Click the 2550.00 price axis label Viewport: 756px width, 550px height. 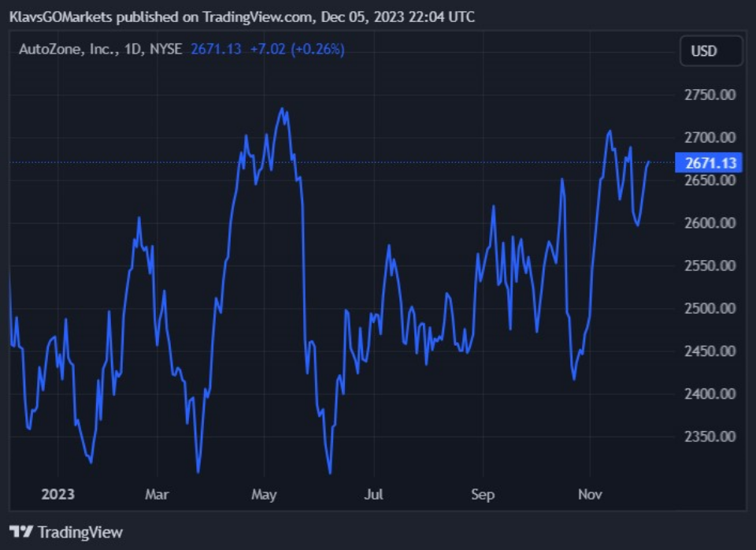pos(710,266)
